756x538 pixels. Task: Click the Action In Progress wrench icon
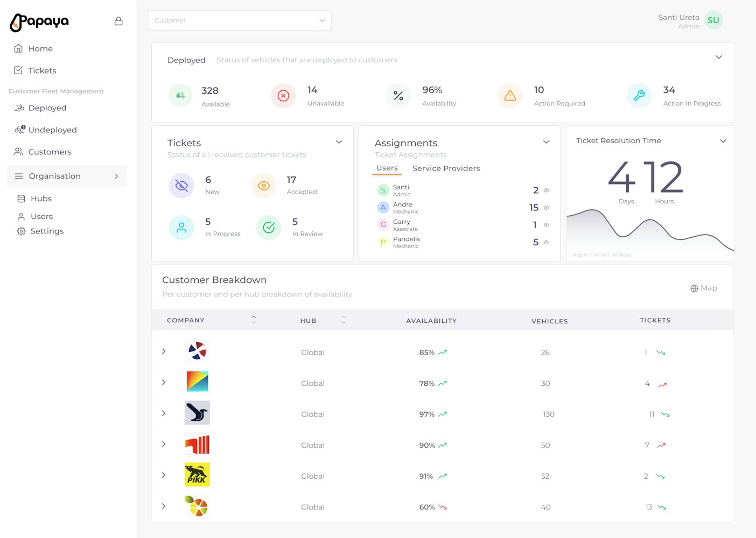[639, 96]
